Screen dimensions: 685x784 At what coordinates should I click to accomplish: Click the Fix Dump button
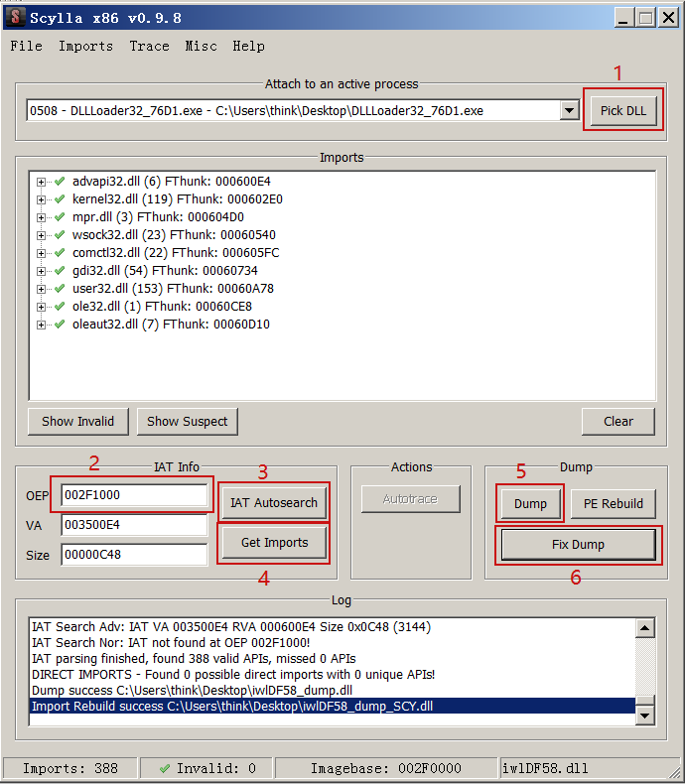point(578,545)
